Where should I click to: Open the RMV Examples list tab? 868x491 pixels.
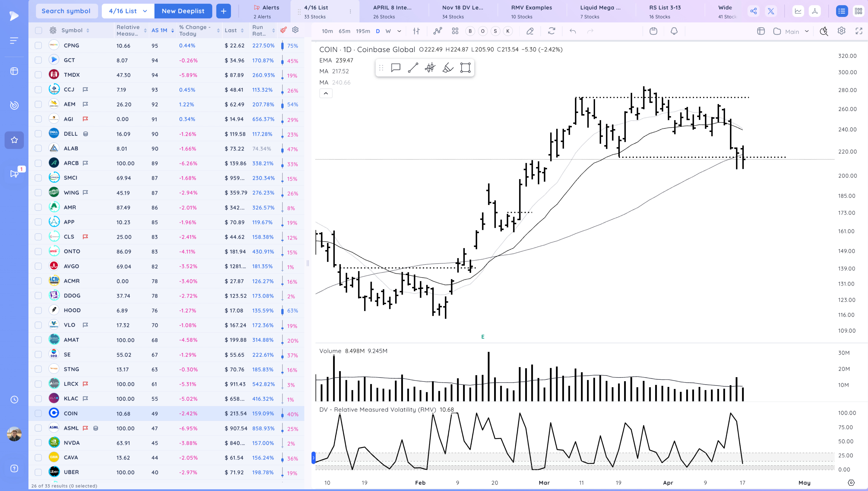click(x=531, y=11)
